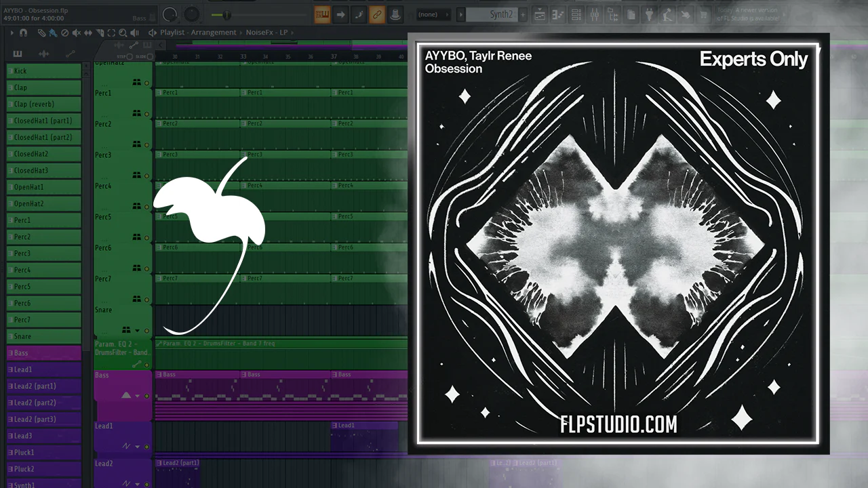This screenshot has width=868, height=488.
Task: Adjust the main pitch knob
Action: click(192, 14)
